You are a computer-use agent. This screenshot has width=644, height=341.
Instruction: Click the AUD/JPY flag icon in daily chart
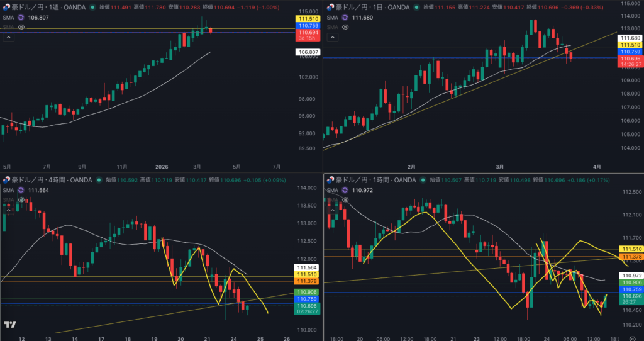[328, 7]
